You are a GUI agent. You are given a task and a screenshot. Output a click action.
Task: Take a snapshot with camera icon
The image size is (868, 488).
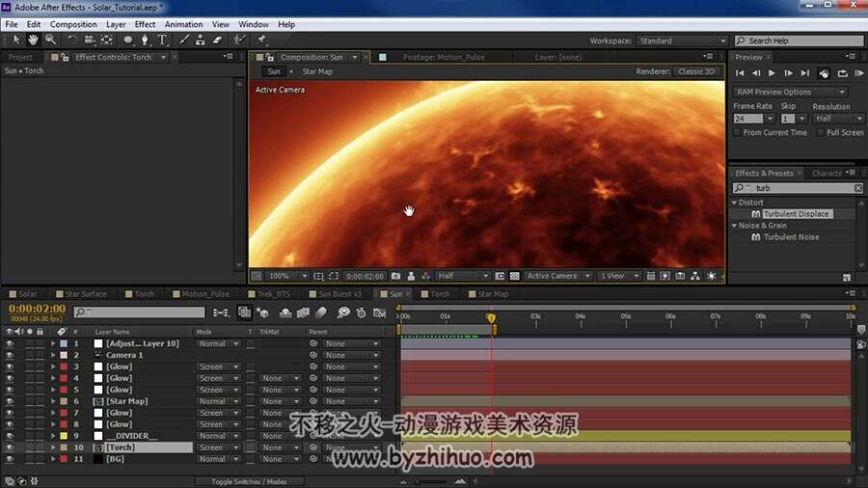point(395,276)
